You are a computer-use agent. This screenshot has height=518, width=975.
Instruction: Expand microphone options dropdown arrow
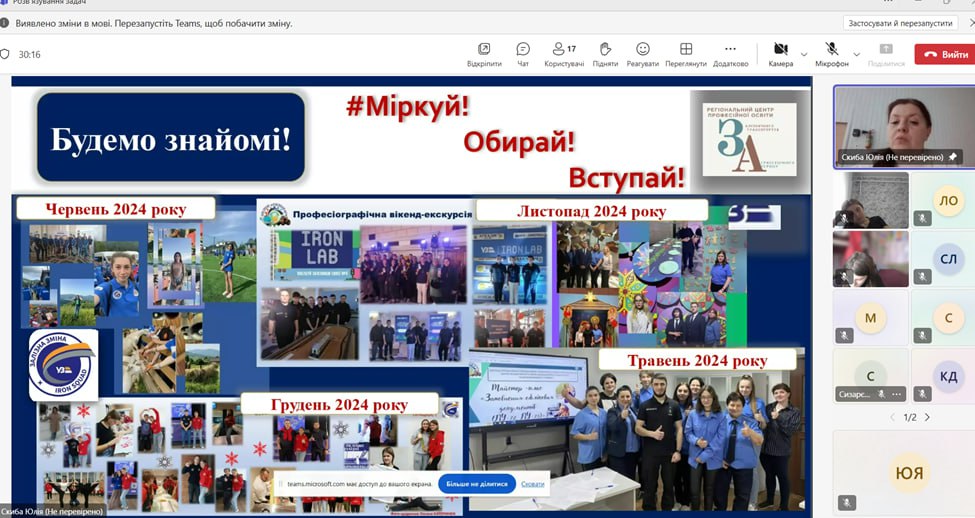point(856,55)
